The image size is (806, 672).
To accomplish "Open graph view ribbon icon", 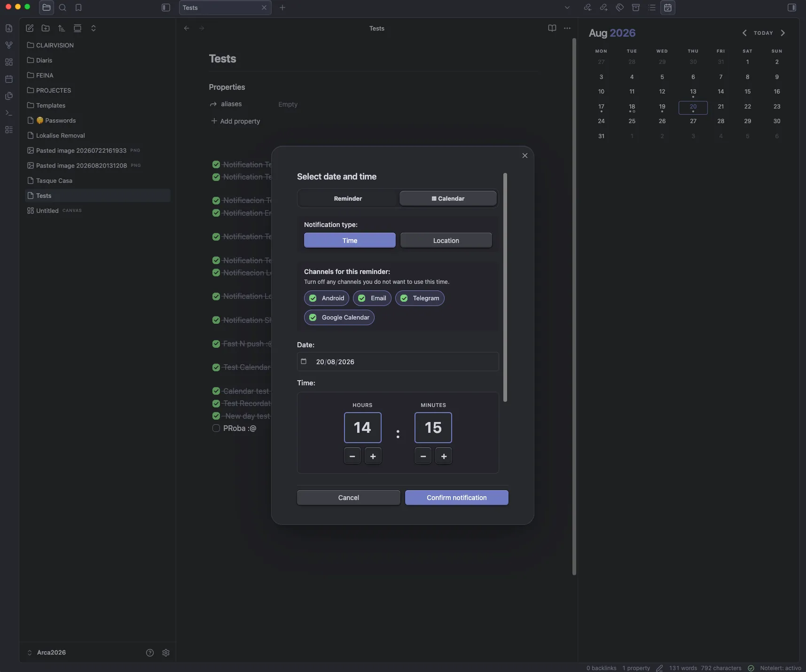I will tap(9, 45).
